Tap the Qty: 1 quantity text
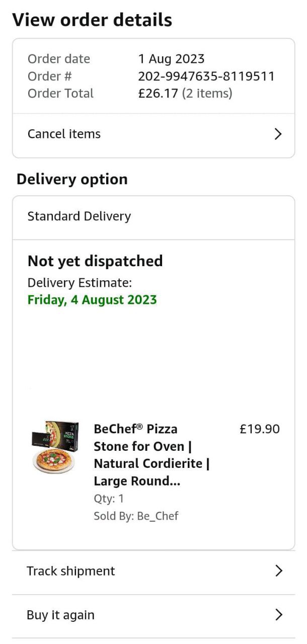Image resolution: width=307 pixels, height=644 pixels. click(109, 499)
